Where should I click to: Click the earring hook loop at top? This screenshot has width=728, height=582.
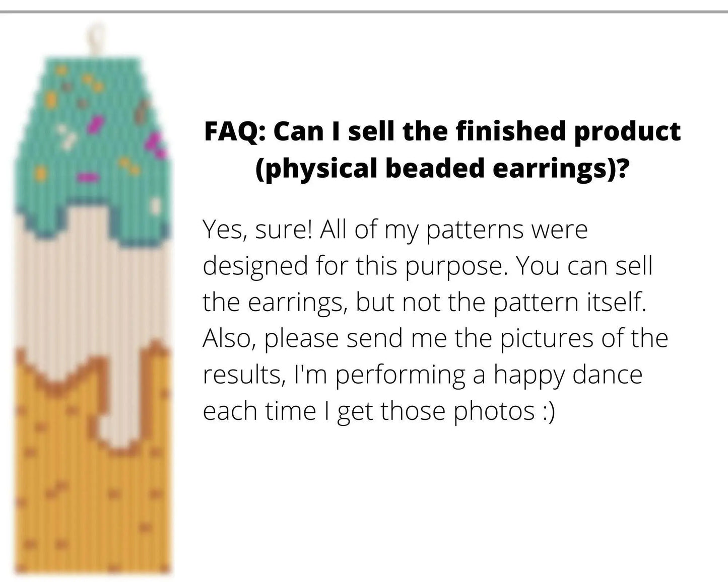click(x=95, y=39)
